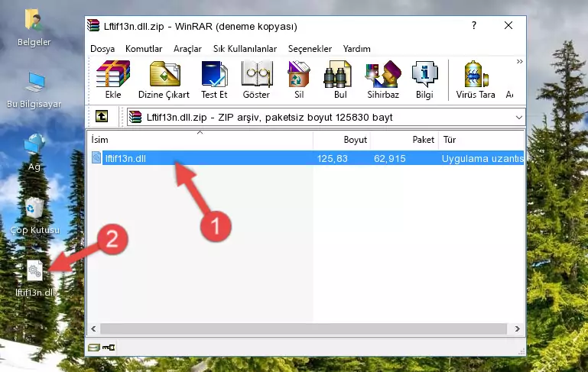Click the lftif13n.dll file icon in list
The image size is (588, 372).
coord(96,157)
